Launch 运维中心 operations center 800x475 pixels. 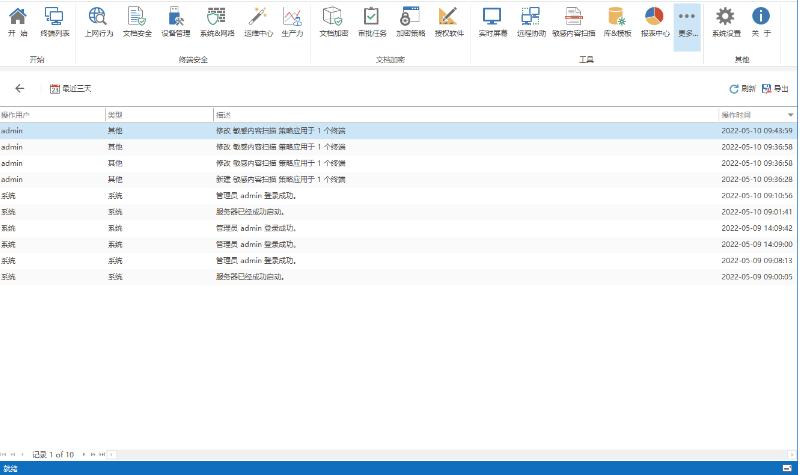(x=257, y=22)
